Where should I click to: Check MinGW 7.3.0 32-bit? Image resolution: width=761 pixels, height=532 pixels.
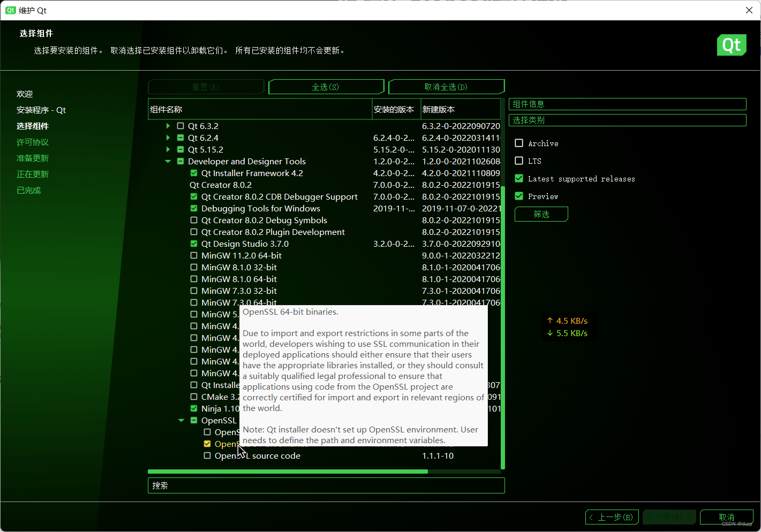[194, 291]
